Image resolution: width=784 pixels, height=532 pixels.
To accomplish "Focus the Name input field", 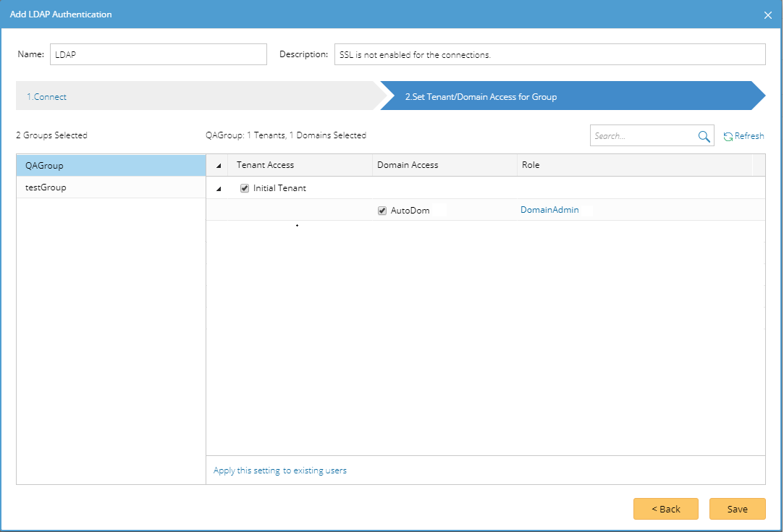I will click(159, 54).
